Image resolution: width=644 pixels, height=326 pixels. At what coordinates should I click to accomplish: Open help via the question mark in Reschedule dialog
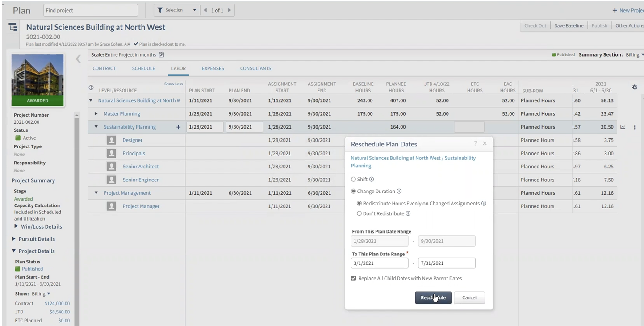tap(476, 143)
